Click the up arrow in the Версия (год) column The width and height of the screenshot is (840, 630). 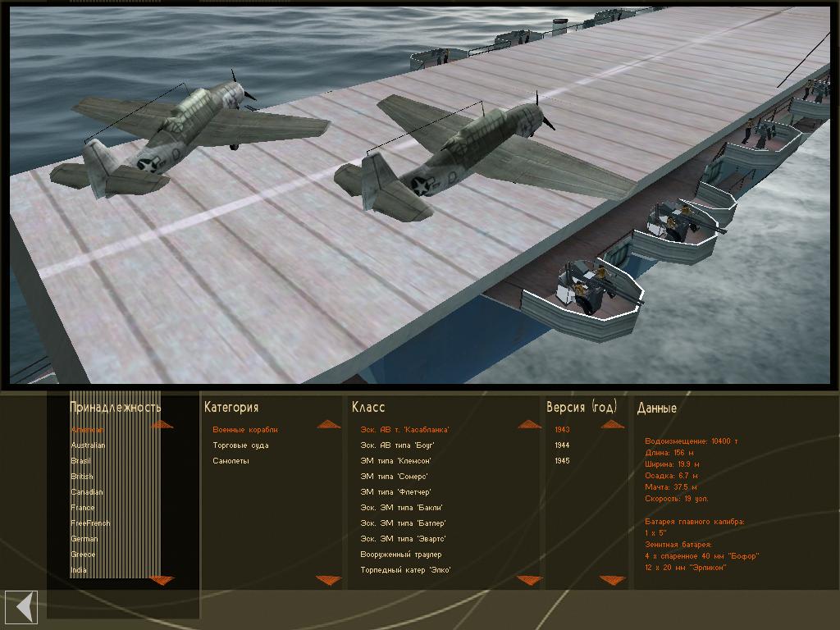pyautogui.click(x=612, y=425)
